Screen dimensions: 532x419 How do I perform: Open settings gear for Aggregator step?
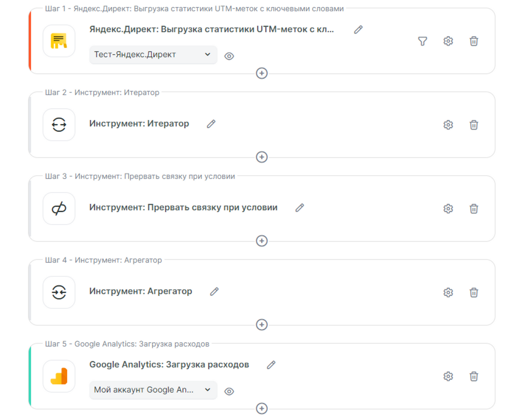click(x=448, y=292)
